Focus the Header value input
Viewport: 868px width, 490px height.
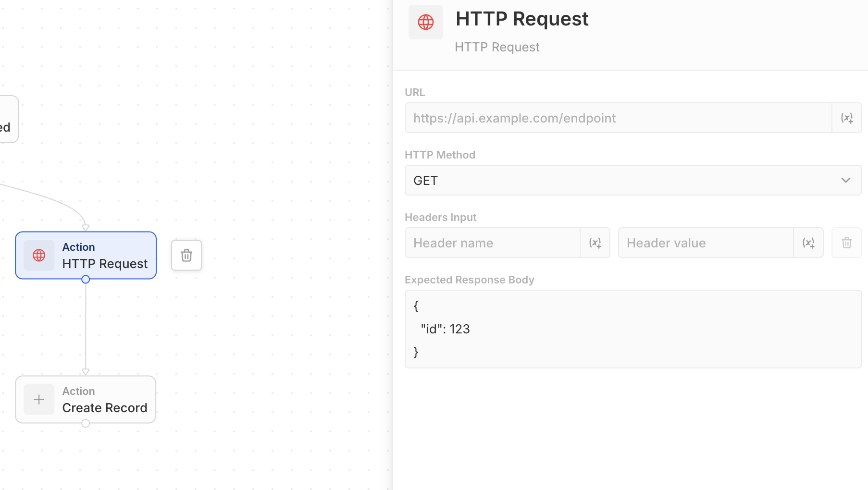click(x=706, y=243)
